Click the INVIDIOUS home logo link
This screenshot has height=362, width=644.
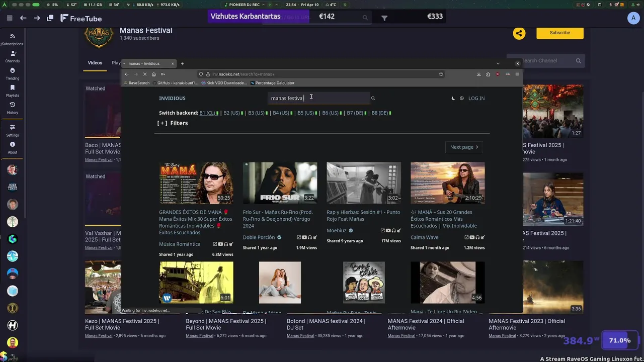(x=172, y=98)
